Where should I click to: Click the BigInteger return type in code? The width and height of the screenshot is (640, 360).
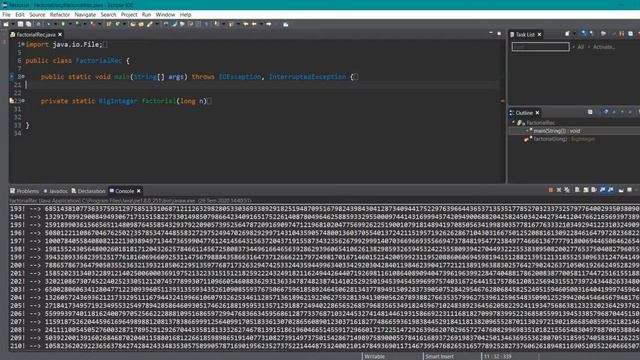pyautogui.click(x=118, y=101)
